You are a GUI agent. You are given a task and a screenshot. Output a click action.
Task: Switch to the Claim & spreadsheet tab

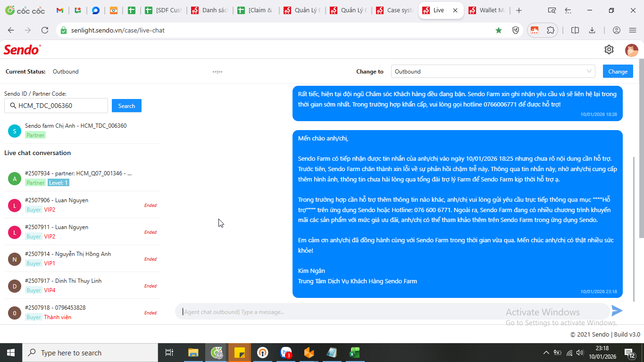(256, 10)
